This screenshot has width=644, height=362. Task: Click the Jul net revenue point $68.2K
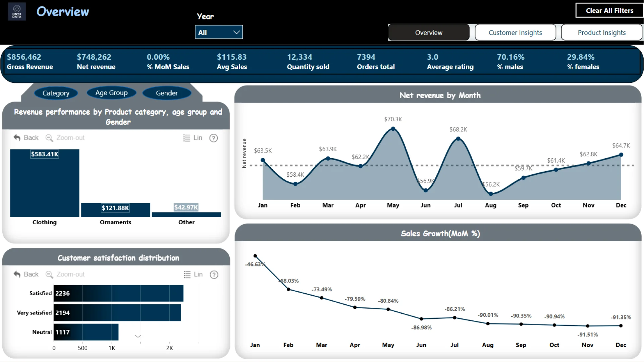[x=458, y=139]
